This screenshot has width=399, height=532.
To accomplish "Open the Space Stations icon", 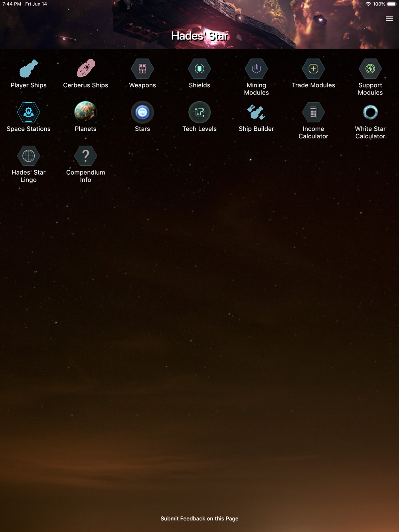I will pyautogui.click(x=28, y=112).
